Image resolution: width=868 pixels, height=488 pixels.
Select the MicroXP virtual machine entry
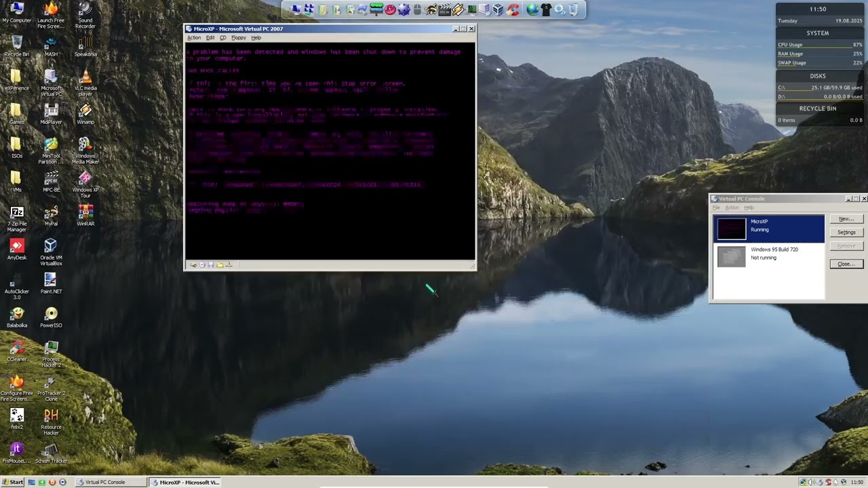point(770,228)
